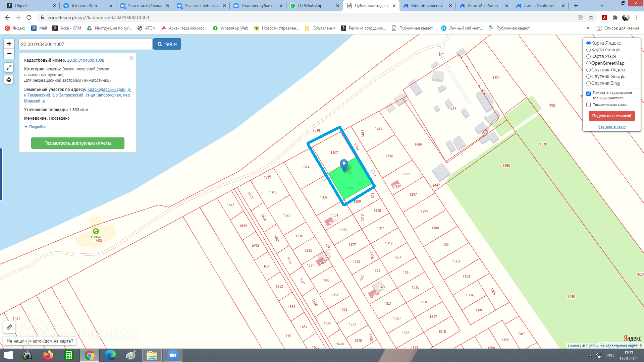Zoom out the map with minus button
Image resolution: width=644 pixels, height=362 pixels.
[x=9, y=54]
